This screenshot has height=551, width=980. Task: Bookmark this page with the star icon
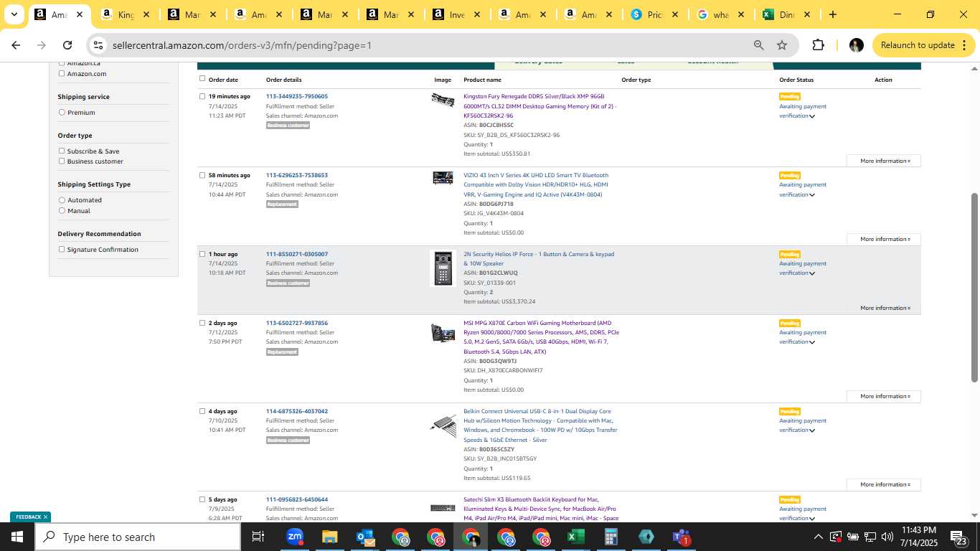coord(782,45)
